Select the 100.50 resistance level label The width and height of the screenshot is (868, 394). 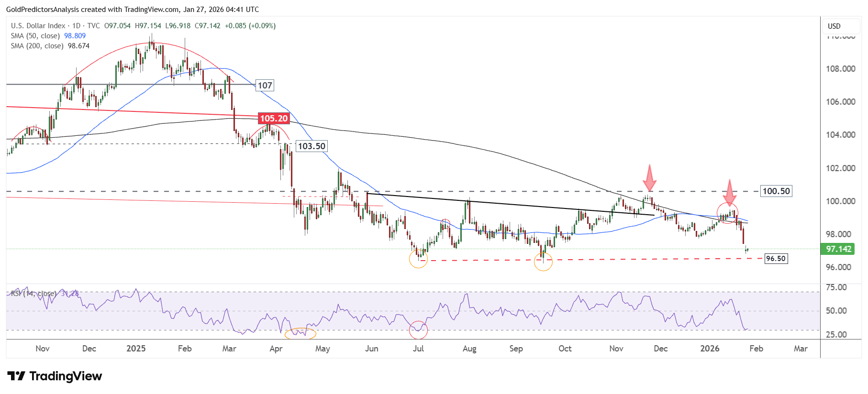tap(776, 191)
